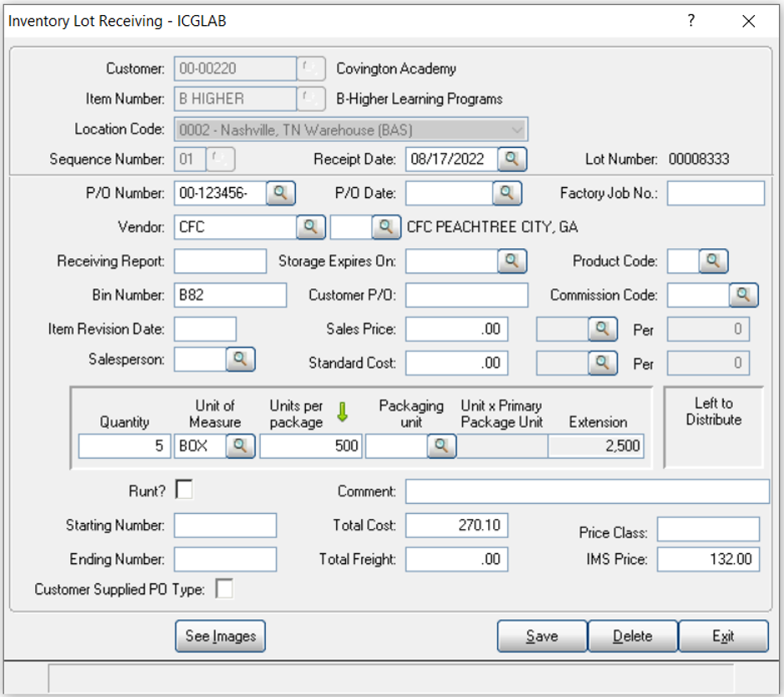Click the Customer P/O input field
Viewport: 784px width, 697px height.
(x=466, y=295)
